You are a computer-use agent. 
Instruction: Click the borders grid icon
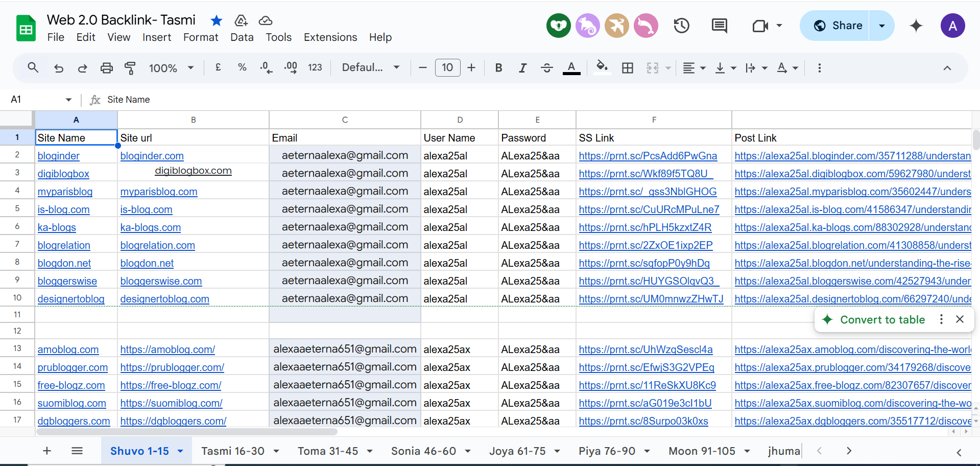pyautogui.click(x=627, y=68)
